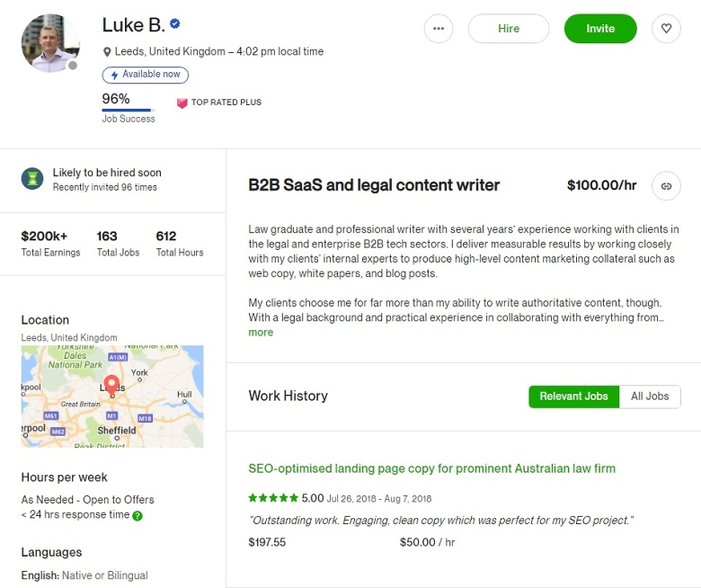
Task: Copy profile link via chain icon
Action: [666, 186]
